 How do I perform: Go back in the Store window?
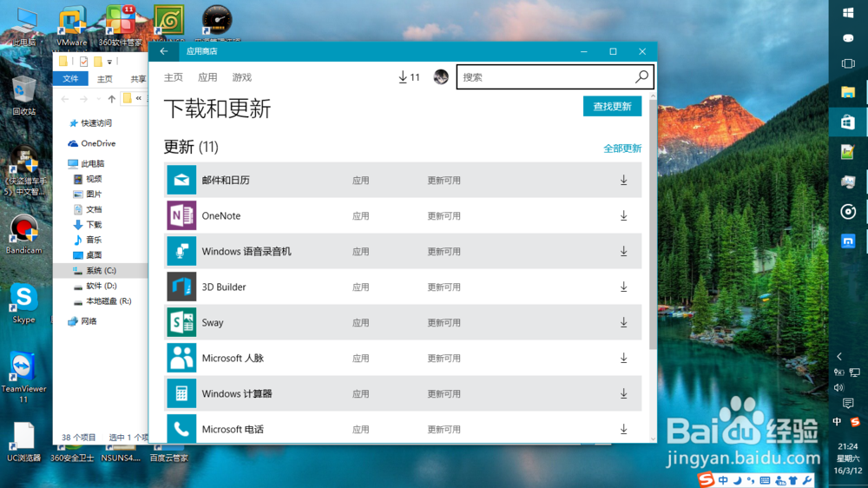pos(164,51)
